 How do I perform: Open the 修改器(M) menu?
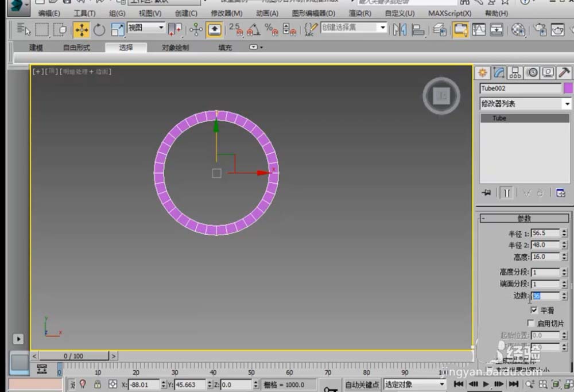227,13
